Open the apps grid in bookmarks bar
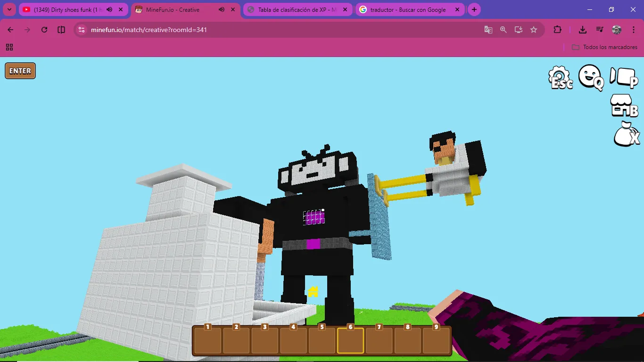This screenshot has width=644, height=362. click(x=9, y=47)
